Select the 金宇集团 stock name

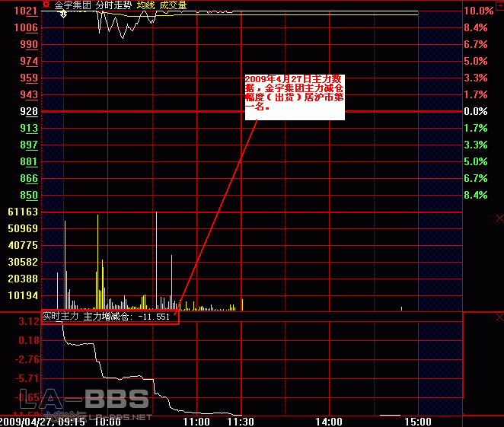(x=72, y=5)
